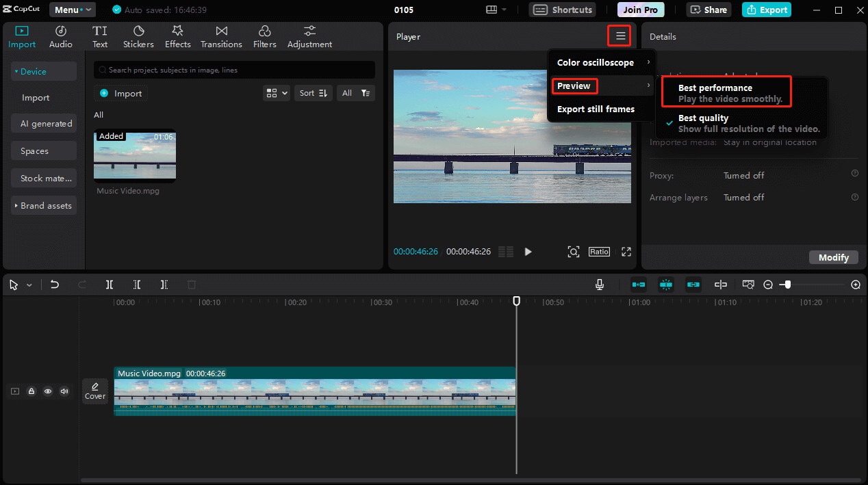Screen dimensions: 868x485
Task: Collapse the Device section
Action: tap(44, 71)
